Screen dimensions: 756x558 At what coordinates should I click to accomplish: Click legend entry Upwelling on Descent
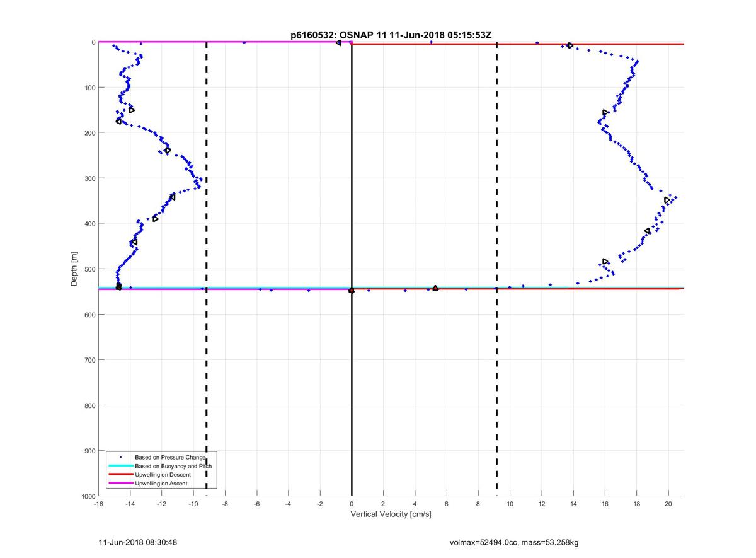[163, 474]
